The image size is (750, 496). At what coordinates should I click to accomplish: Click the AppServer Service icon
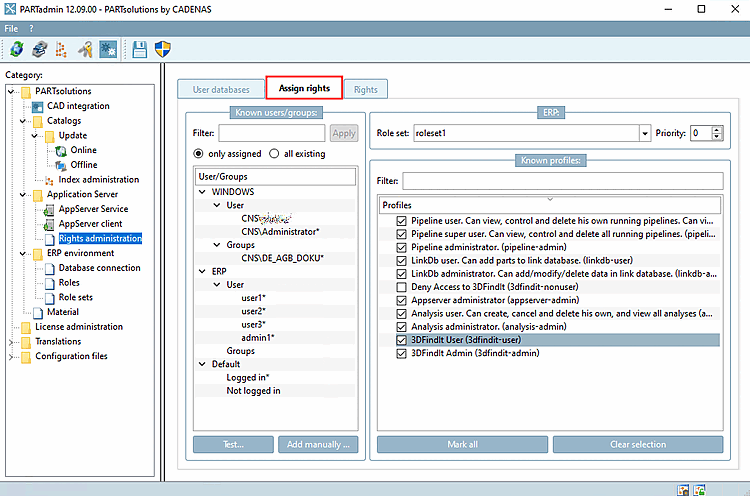pyautogui.click(x=49, y=209)
